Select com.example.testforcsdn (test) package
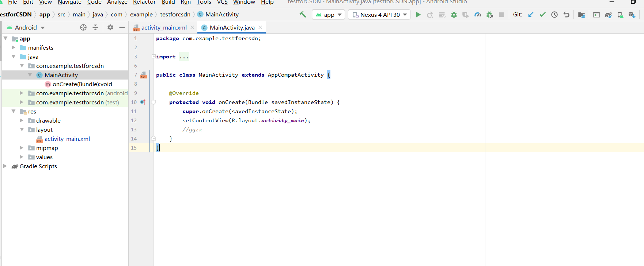Viewport: 644px width, 266px height. tap(77, 102)
